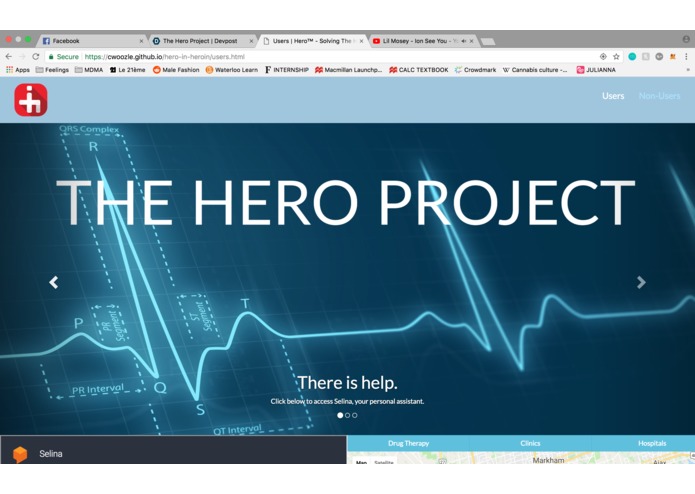Open the Apps grid shortcut
This screenshot has width=695, height=494.
[x=18, y=70]
